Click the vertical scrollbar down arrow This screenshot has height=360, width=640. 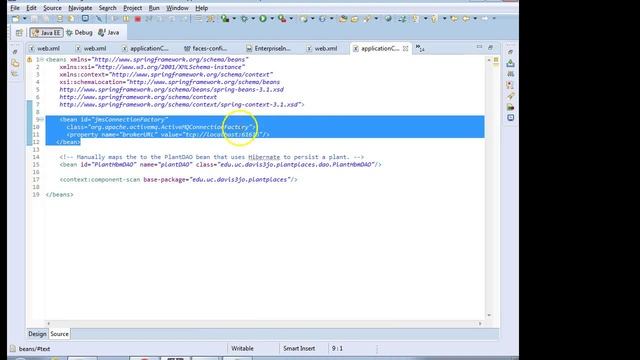tap(489, 315)
